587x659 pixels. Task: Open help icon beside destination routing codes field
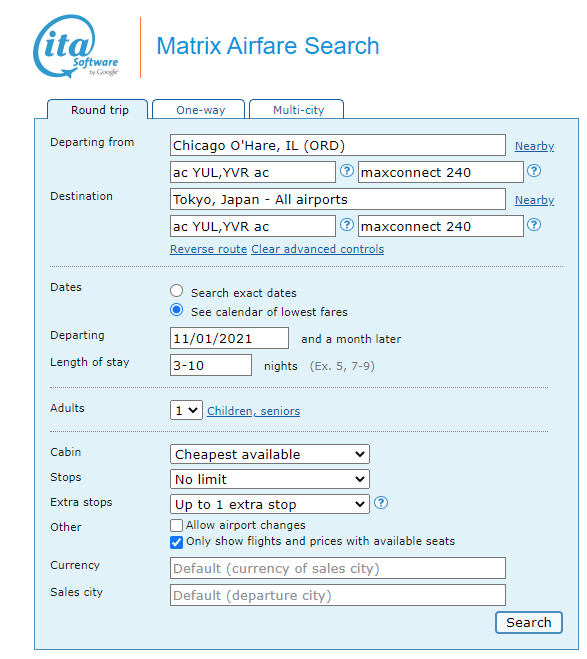point(347,225)
